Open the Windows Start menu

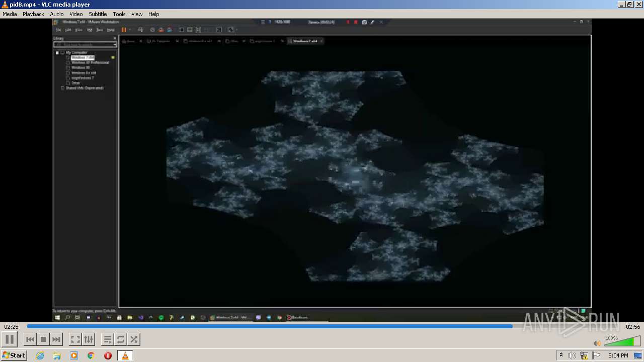point(14,355)
